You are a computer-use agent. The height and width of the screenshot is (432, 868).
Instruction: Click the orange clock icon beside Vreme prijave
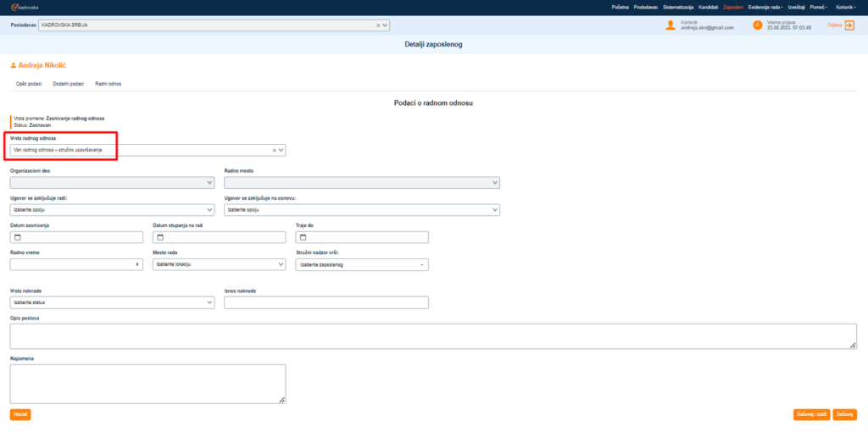tap(757, 25)
